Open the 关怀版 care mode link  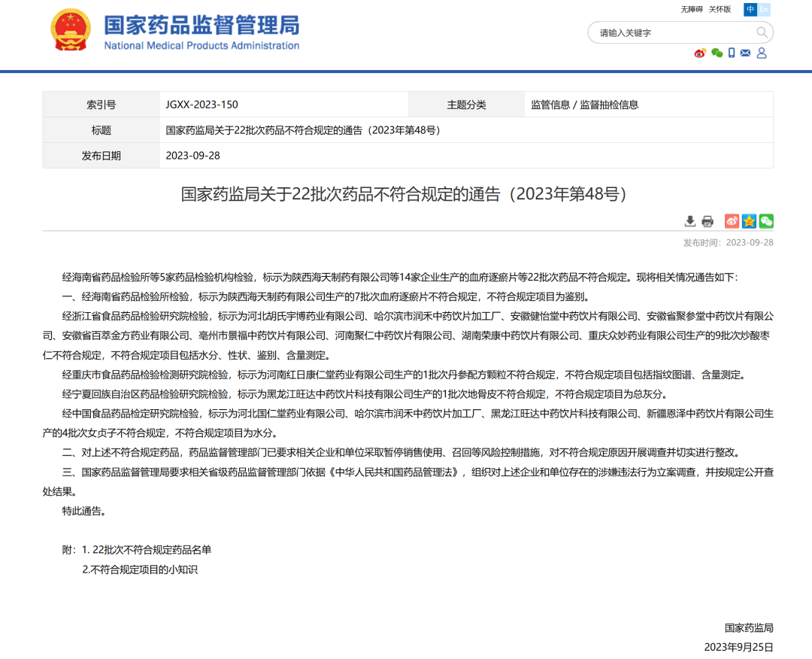coord(720,9)
